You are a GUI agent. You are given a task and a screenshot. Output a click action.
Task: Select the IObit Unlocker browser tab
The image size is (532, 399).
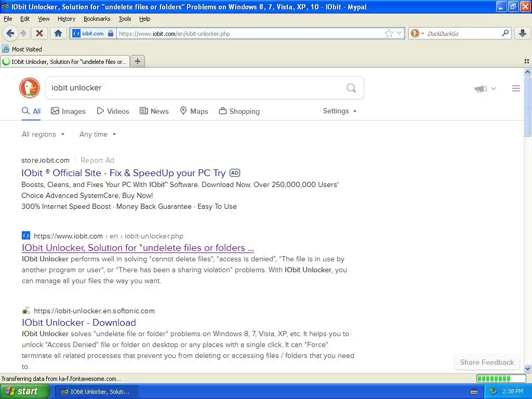(65, 62)
